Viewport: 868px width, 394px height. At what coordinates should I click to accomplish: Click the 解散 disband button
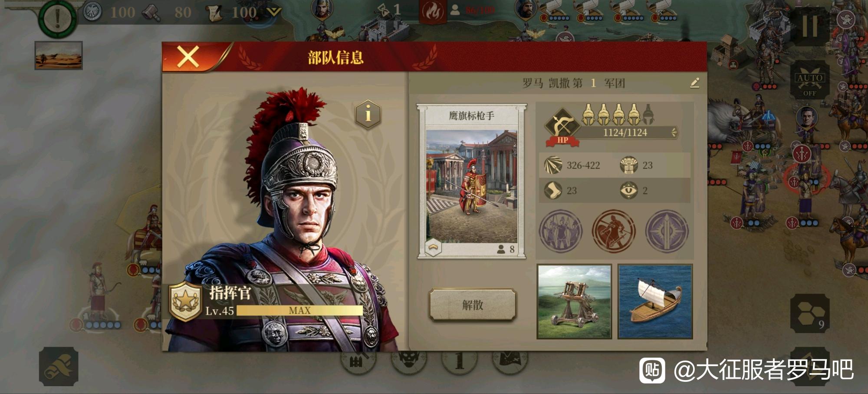pos(472,305)
